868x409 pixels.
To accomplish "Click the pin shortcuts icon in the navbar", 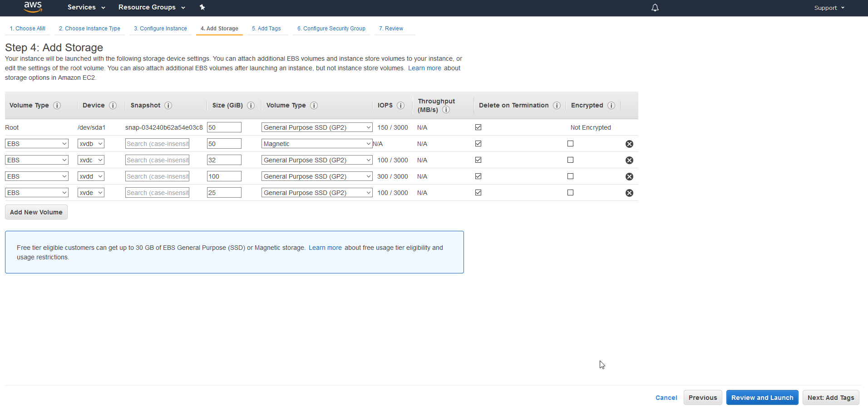I will (x=202, y=7).
